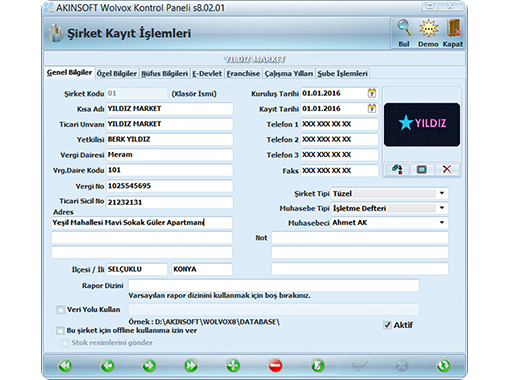Click the Rapor Dizini input field
Image resolution: width=510 pixels, height=380 pixels.
[x=274, y=286]
